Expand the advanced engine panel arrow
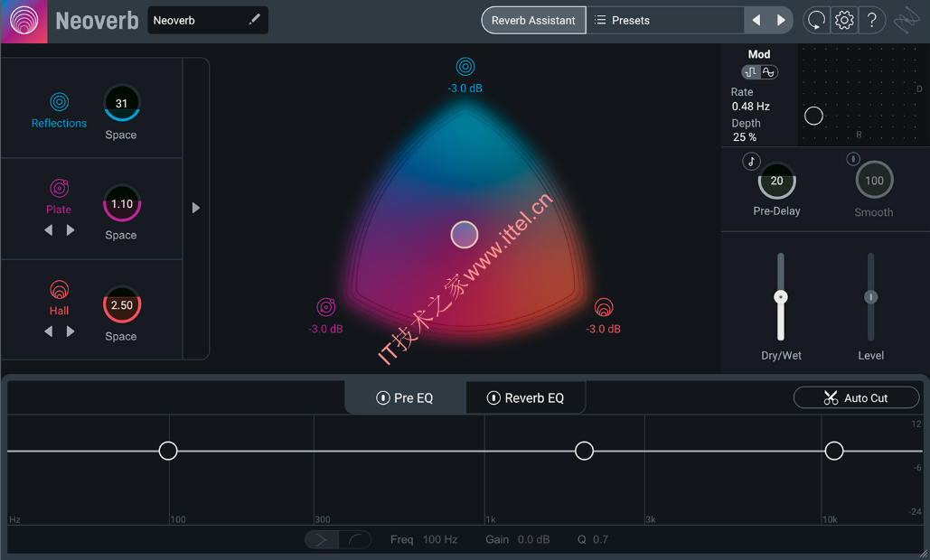The image size is (930, 560). click(x=196, y=208)
